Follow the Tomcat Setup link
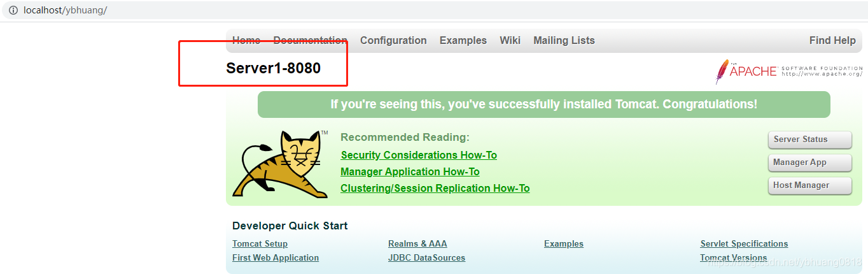868x274 pixels. 260,243
